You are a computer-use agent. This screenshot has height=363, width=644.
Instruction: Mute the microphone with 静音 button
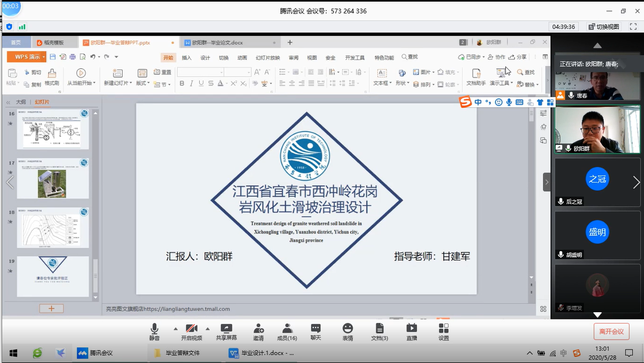(154, 331)
